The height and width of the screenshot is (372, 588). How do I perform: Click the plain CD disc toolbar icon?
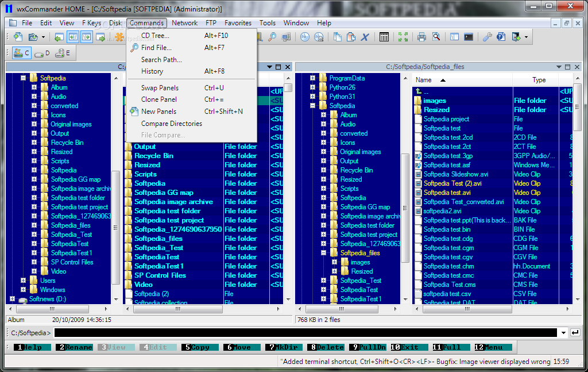point(305,37)
